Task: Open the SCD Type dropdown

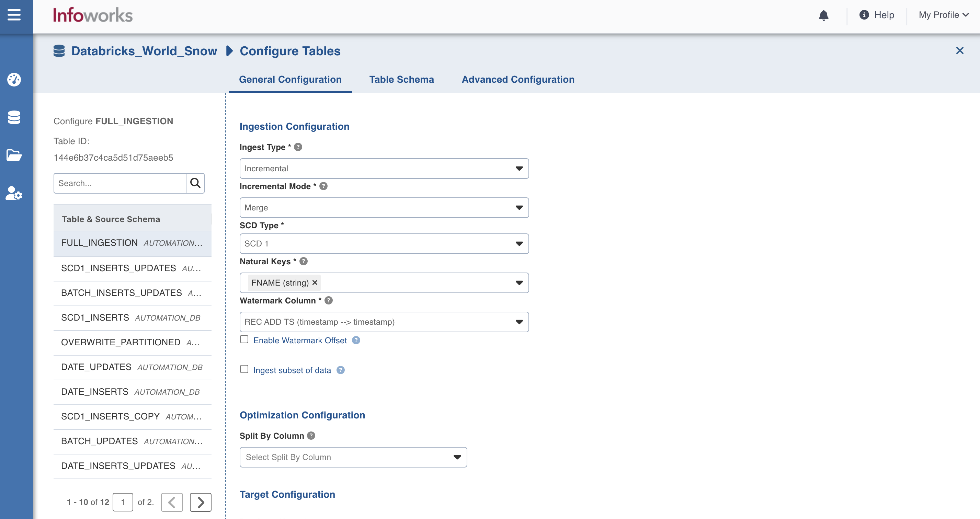Action: pyautogui.click(x=384, y=244)
